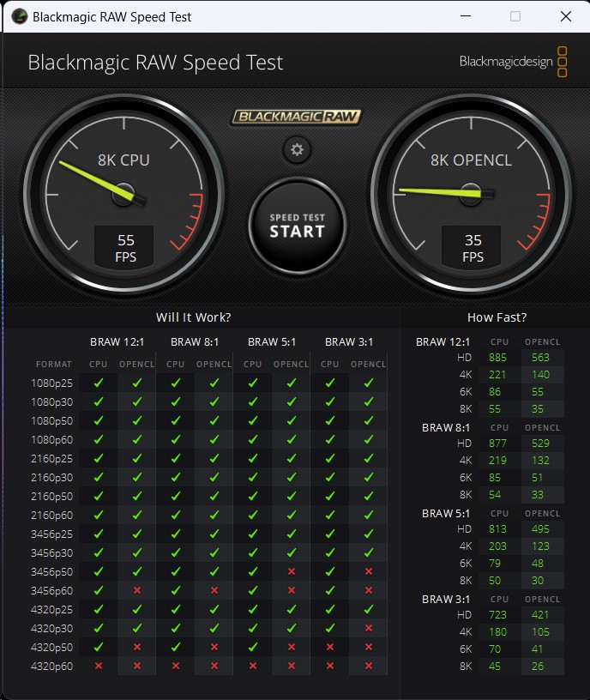Select the 55 FPS readout on CPU gauge
Viewport: 590px width, 700px height.
(125, 248)
